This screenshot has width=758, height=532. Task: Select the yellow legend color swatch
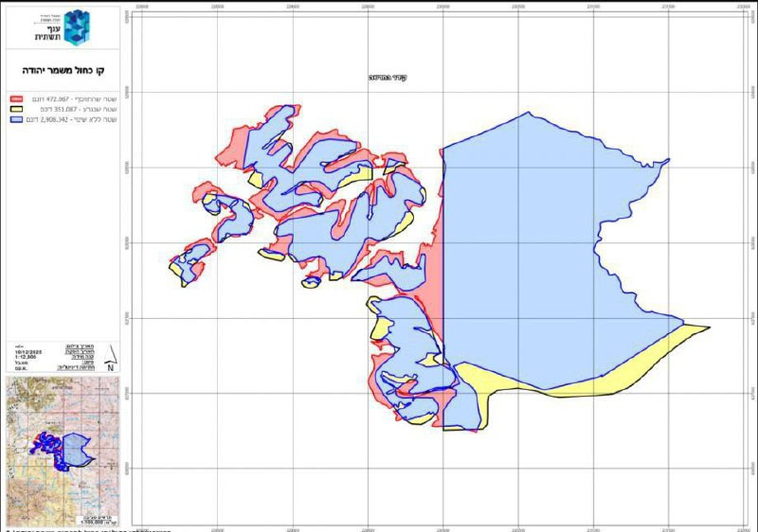[x=16, y=109]
